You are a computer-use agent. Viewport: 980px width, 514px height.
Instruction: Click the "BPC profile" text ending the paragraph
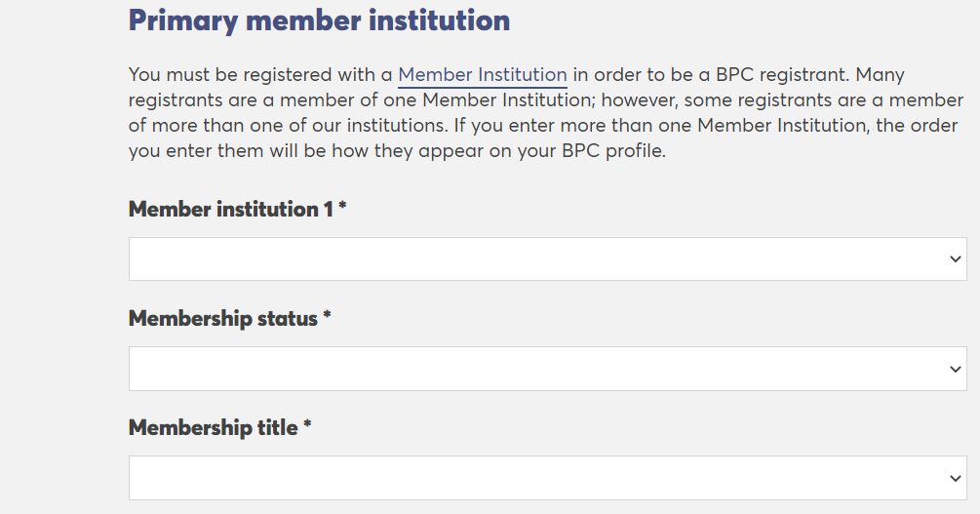613,152
